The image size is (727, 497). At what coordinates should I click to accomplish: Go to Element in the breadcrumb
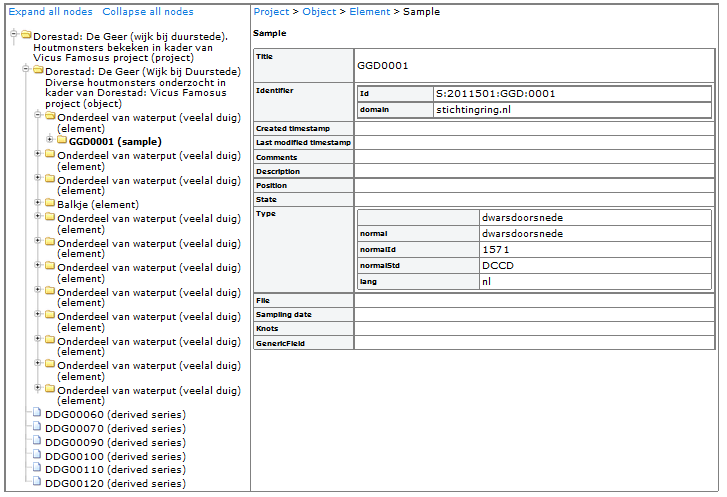tap(370, 12)
